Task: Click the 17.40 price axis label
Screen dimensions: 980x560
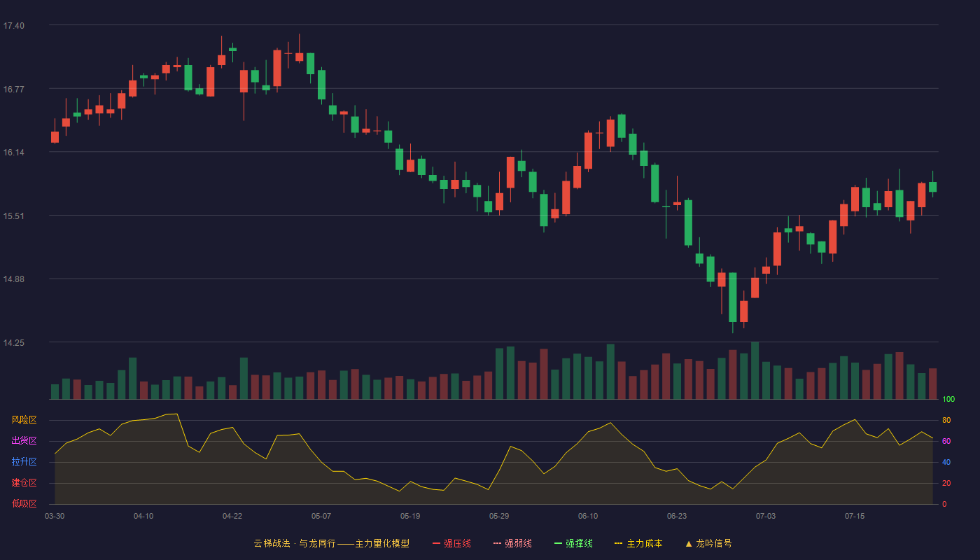Action: [13, 26]
